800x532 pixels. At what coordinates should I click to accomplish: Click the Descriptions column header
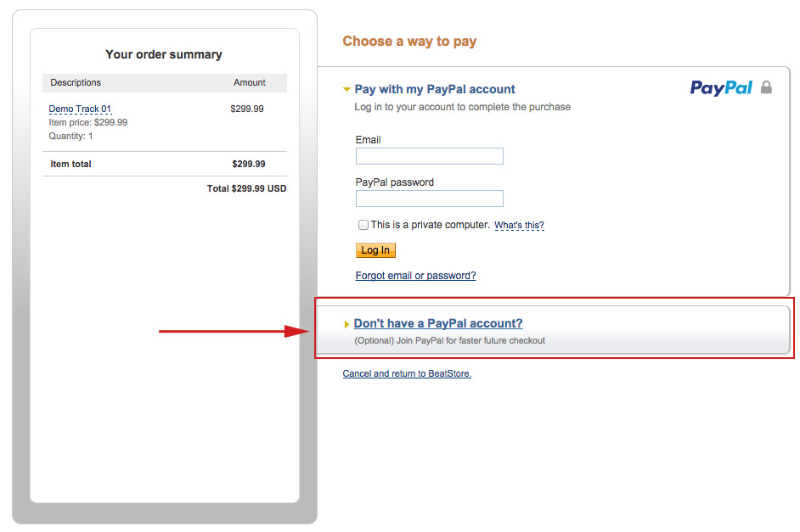tap(76, 82)
